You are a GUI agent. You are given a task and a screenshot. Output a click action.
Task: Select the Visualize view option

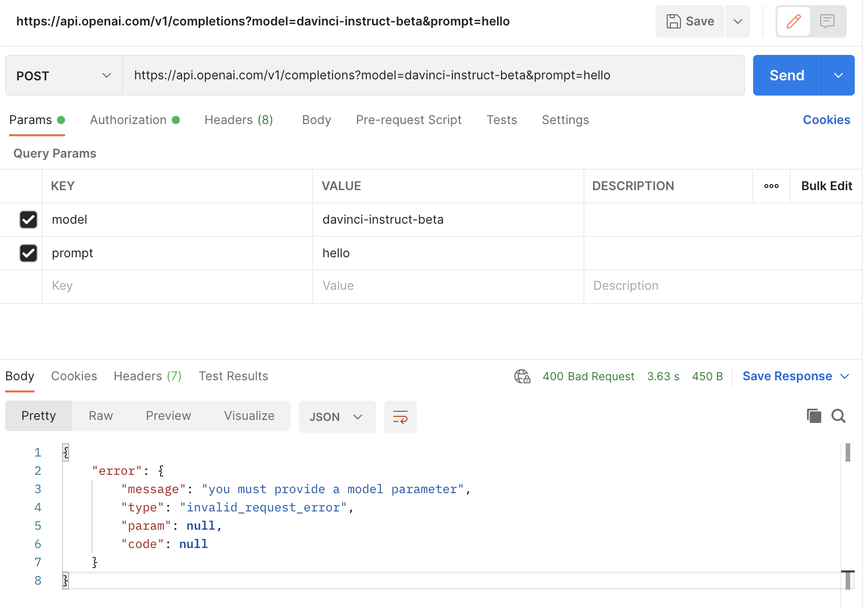coord(249,416)
